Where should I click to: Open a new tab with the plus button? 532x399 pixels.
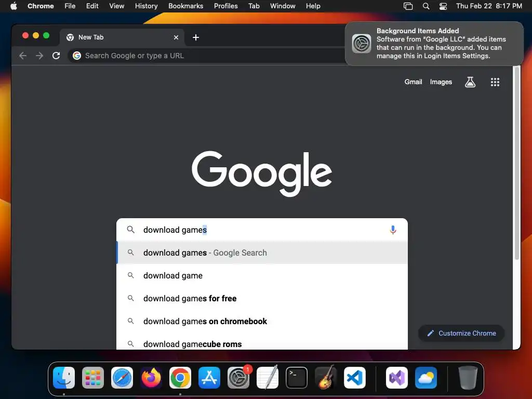point(196,37)
